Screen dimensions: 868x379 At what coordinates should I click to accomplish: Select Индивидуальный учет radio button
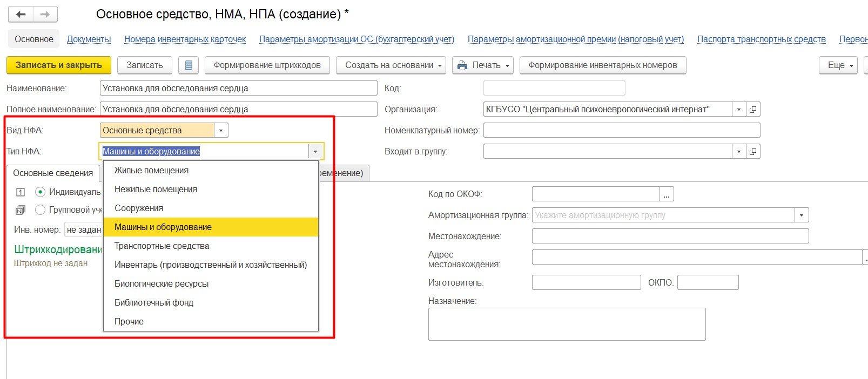pyautogui.click(x=40, y=192)
